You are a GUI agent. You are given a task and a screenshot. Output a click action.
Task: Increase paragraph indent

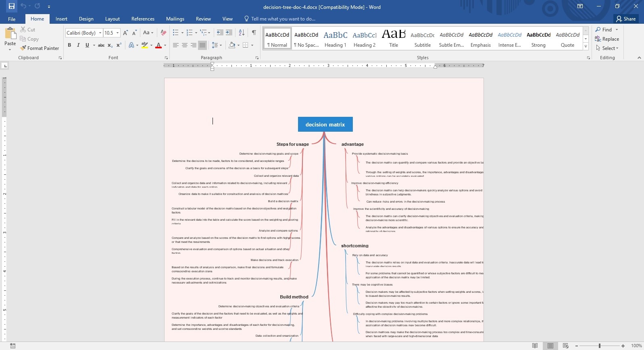pyautogui.click(x=229, y=33)
